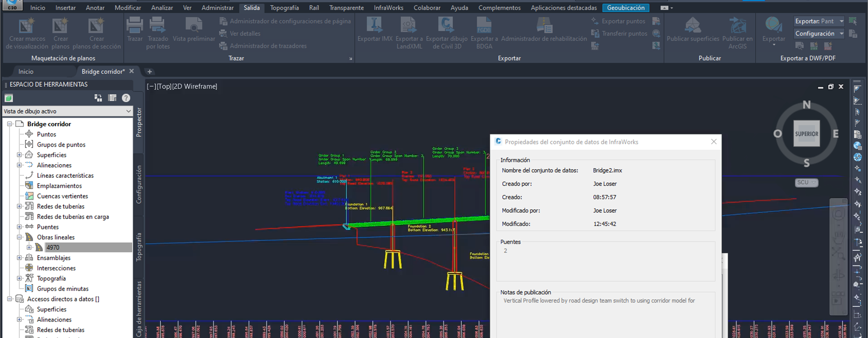
Task: Collapse the Obras lineales tree node
Action: 19,237
